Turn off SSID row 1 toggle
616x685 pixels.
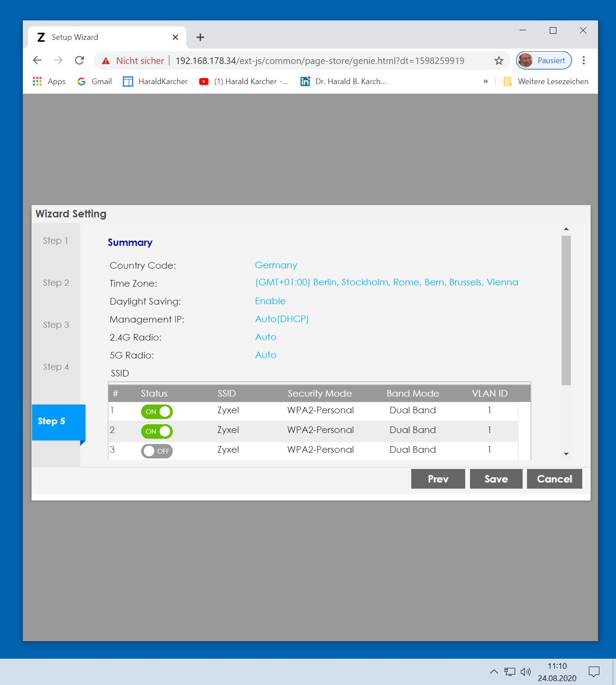click(157, 412)
